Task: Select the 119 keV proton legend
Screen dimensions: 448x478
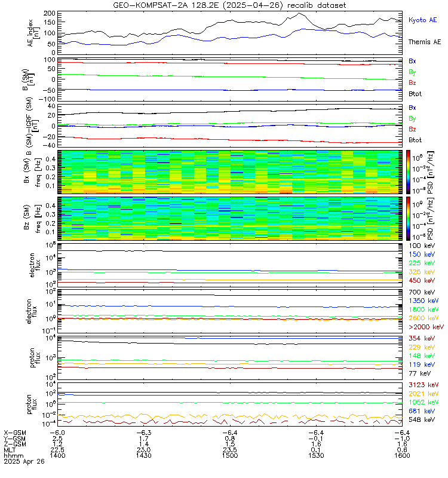Action: (422, 364)
